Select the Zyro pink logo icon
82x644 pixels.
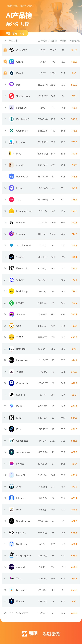click(x=11, y=199)
